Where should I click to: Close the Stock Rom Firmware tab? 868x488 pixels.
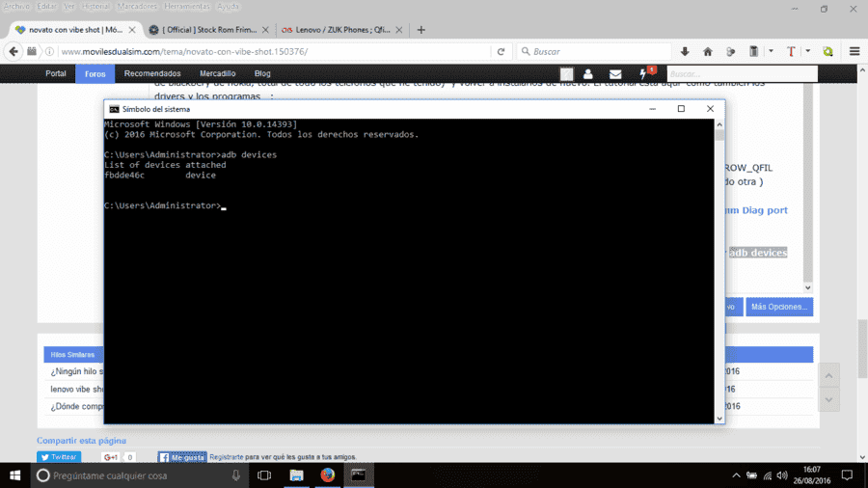[265, 30]
